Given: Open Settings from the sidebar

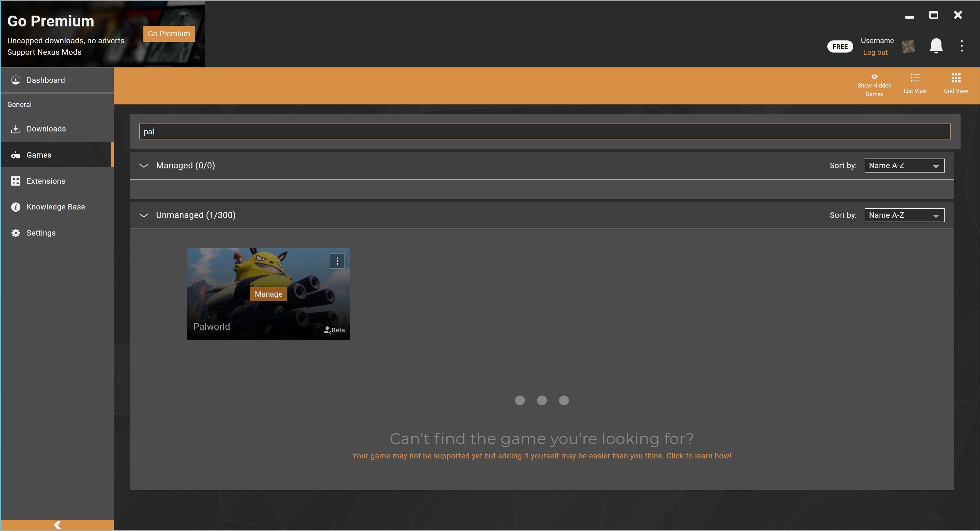Looking at the screenshot, I should 41,233.
